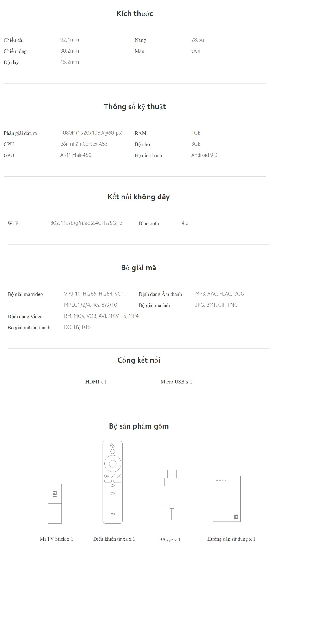Click the "Kết nối không dây" heading
This screenshot has height=644, width=310.
click(139, 197)
